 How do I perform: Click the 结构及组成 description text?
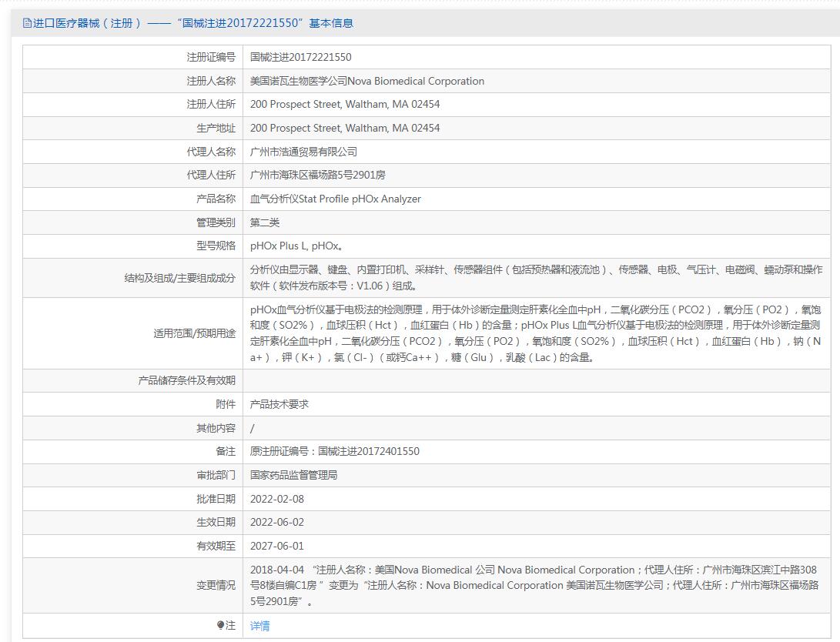536,277
